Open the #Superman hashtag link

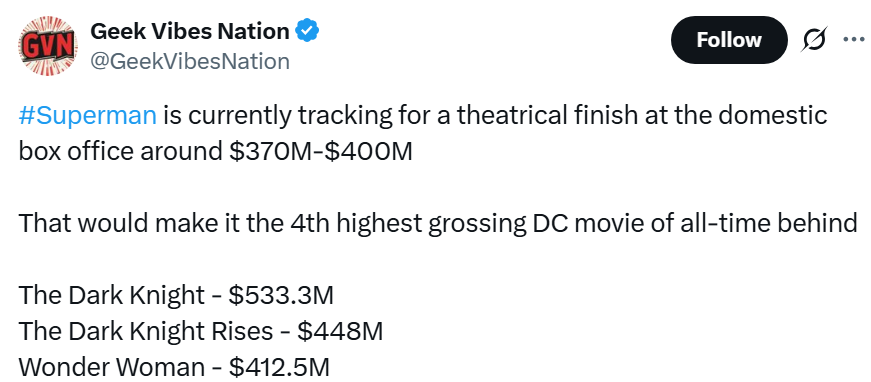point(87,115)
